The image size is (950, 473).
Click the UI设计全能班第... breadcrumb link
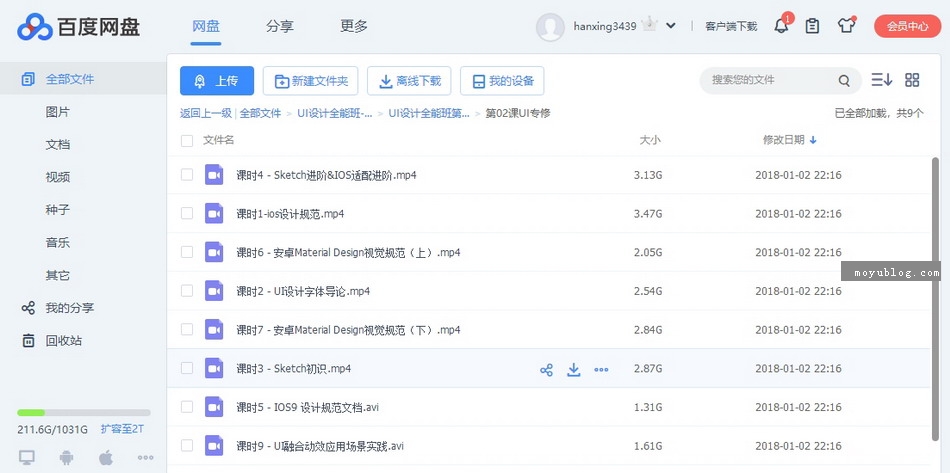(x=429, y=113)
